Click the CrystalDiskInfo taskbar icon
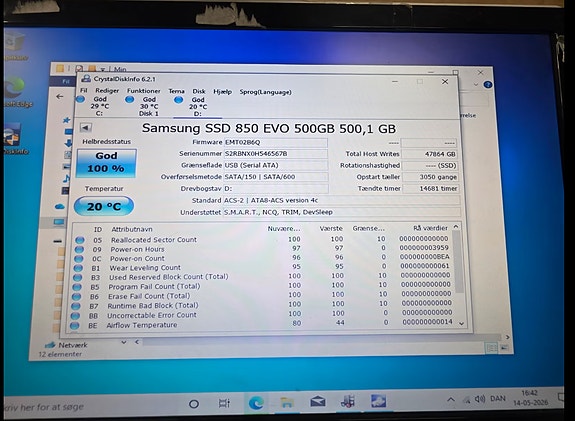Screen dimensions: 575x421 (x=378, y=400)
